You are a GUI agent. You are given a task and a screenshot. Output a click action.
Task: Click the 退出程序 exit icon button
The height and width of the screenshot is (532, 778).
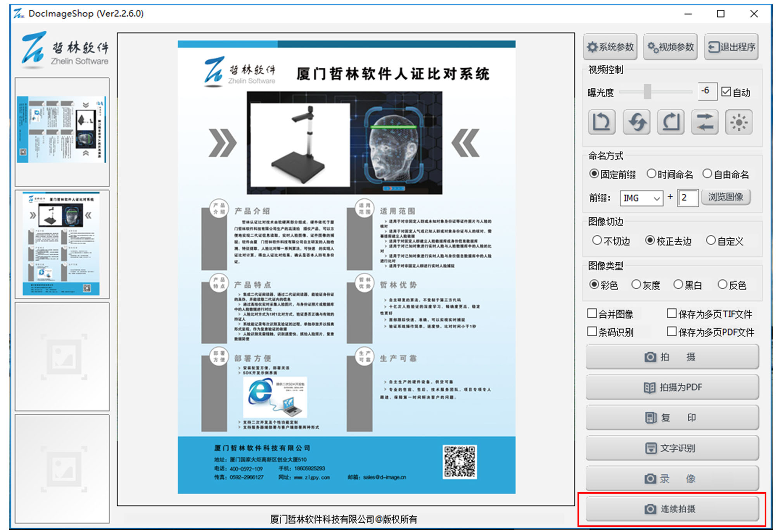[731, 47]
